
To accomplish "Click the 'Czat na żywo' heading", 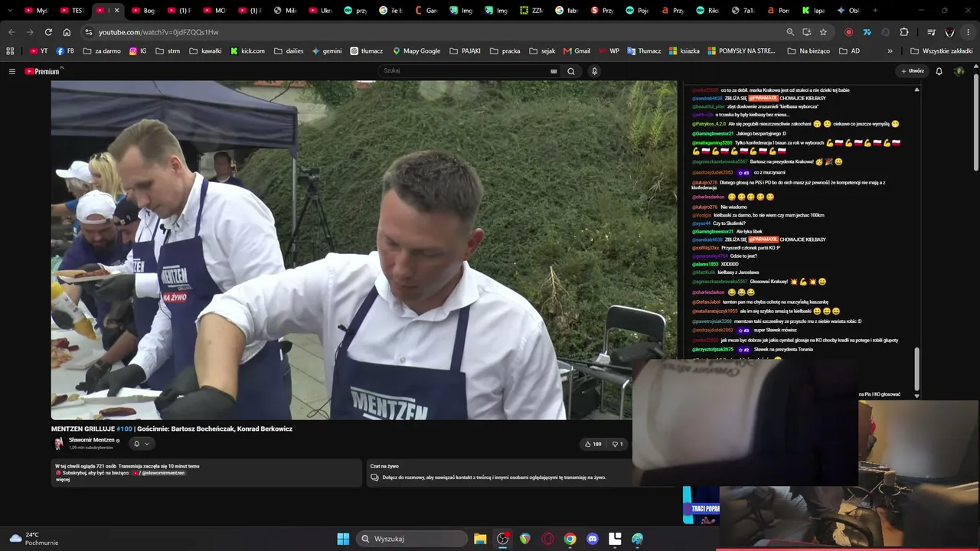I will (384, 466).
